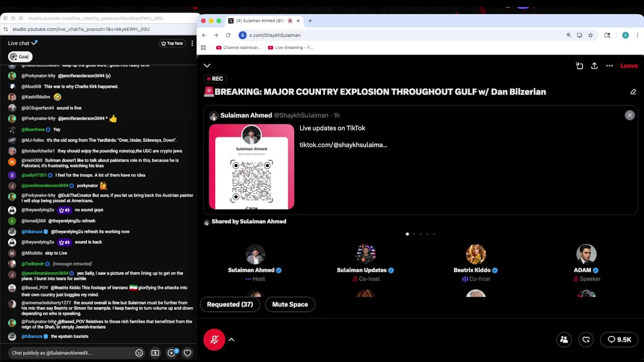644x362 pixels.
Task: Bookmark this page with the star icon
Action: [591, 35]
